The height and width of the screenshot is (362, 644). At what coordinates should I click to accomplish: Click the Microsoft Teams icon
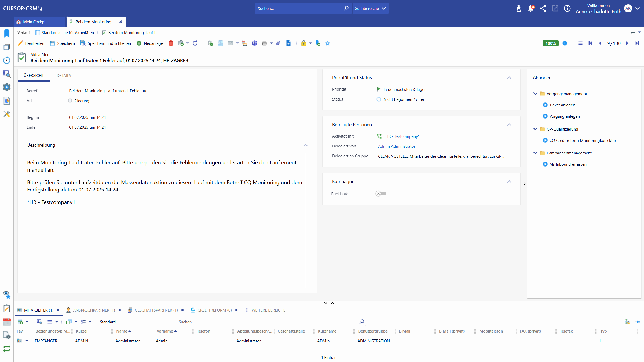pyautogui.click(x=254, y=43)
